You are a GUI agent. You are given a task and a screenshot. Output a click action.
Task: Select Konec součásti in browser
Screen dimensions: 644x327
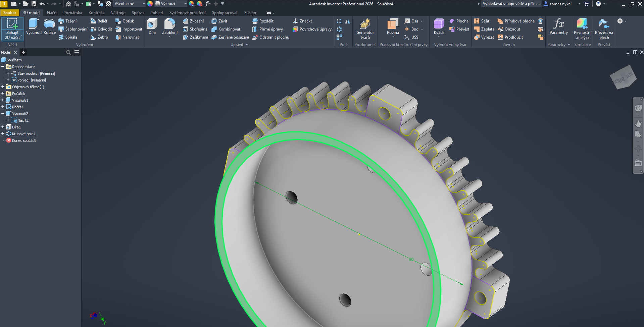click(x=24, y=141)
